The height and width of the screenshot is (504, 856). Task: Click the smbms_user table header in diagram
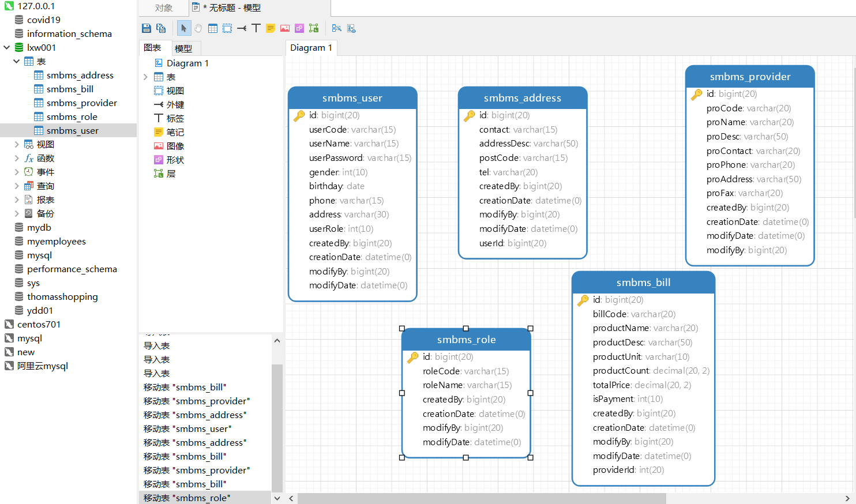click(352, 98)
